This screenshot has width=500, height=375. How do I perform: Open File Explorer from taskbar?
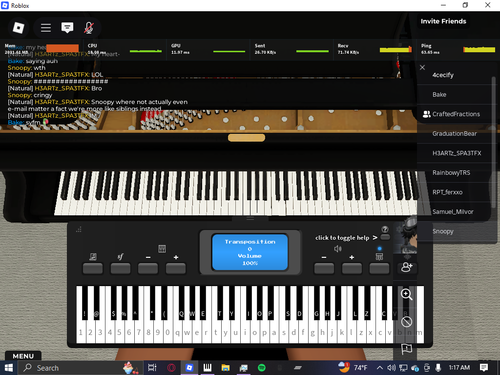coord(226,368)
